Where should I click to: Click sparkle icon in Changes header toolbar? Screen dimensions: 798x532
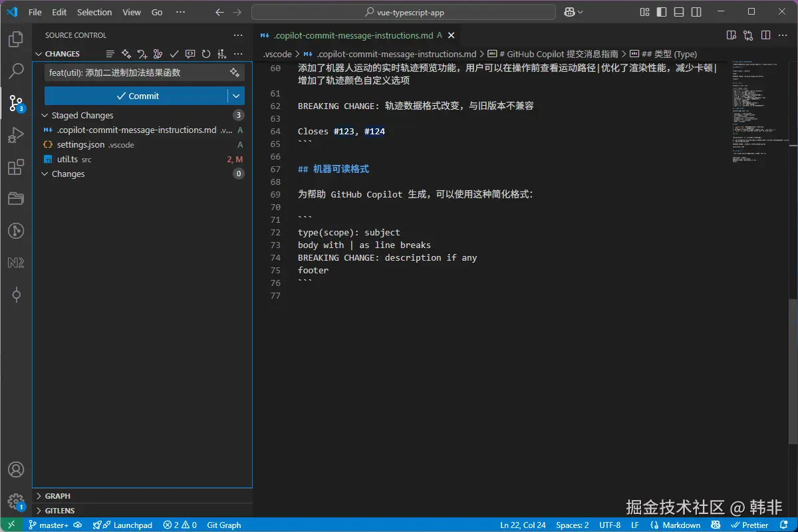pos(126,54)
